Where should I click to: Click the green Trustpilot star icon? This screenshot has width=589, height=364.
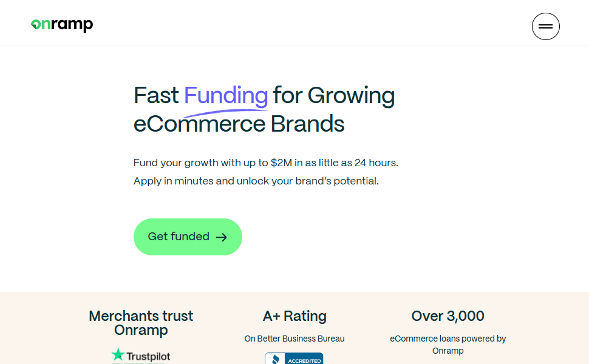(117, 356)
